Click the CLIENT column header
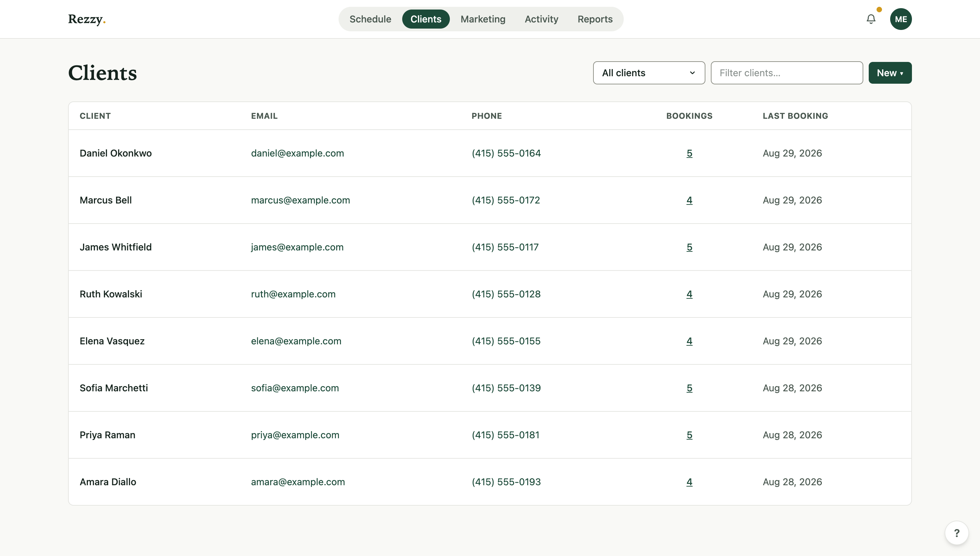Image resolution: width=980 pixels, height=556 pixels. [x=95, y=116]
